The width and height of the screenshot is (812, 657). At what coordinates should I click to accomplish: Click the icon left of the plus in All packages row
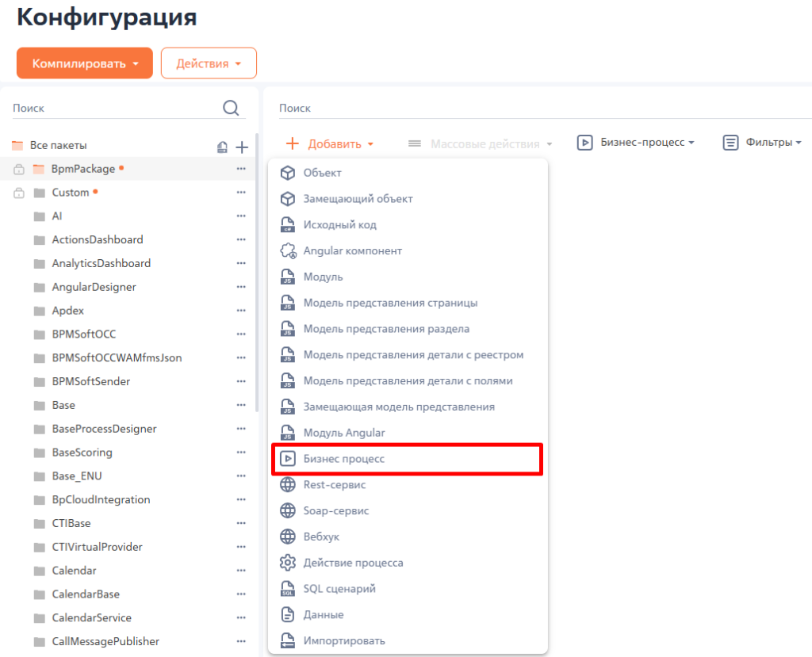click(x=223, y=147)
